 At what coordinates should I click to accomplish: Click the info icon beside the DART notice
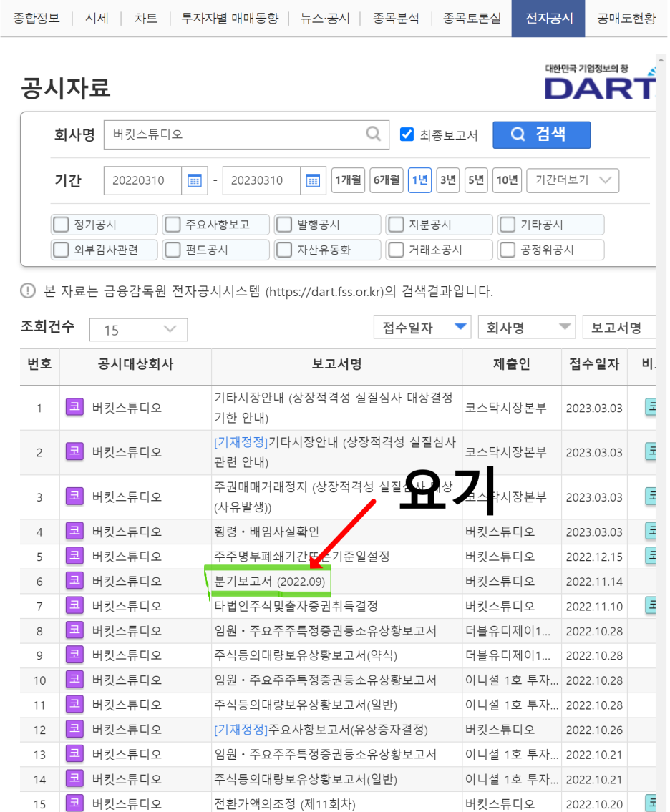click(x=28, y=291)
